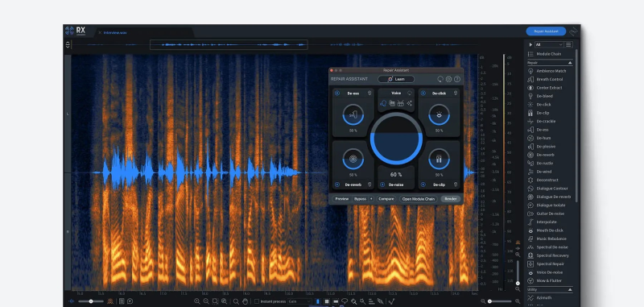This screenshot has height=307, width=644.
Task: Open the Gain instant process dropdown
Action: 299,301
